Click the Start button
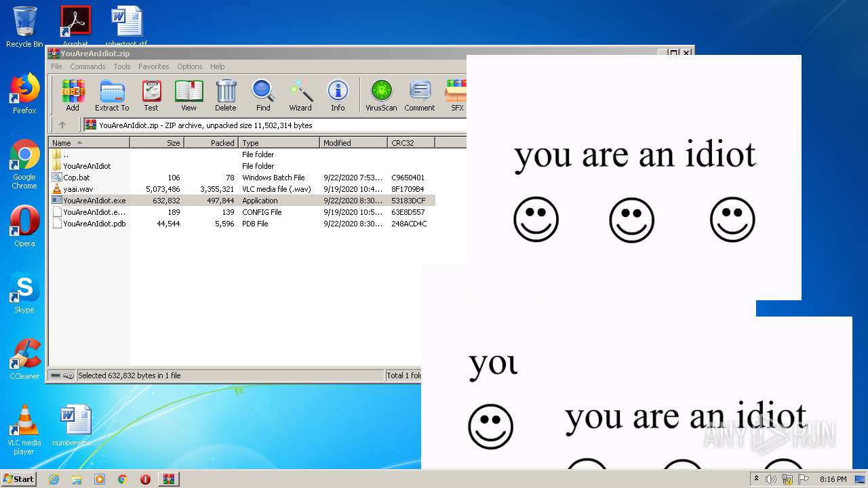The image size is (868, 488). coord(18,479)
